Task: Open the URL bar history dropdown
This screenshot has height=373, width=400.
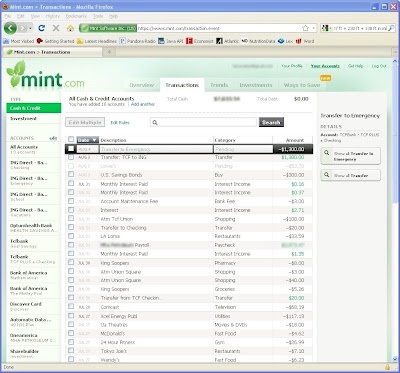Action: (314, 28)
